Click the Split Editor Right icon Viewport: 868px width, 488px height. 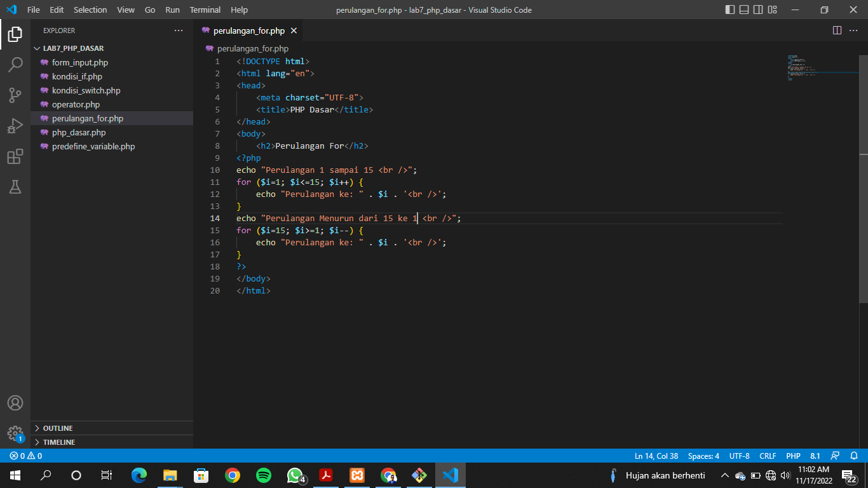[837, 30]
